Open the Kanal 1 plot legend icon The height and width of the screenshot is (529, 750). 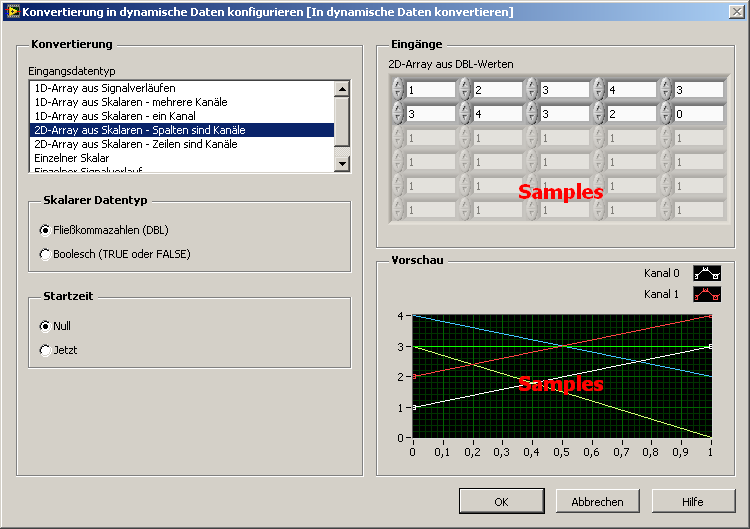(707, 294)
